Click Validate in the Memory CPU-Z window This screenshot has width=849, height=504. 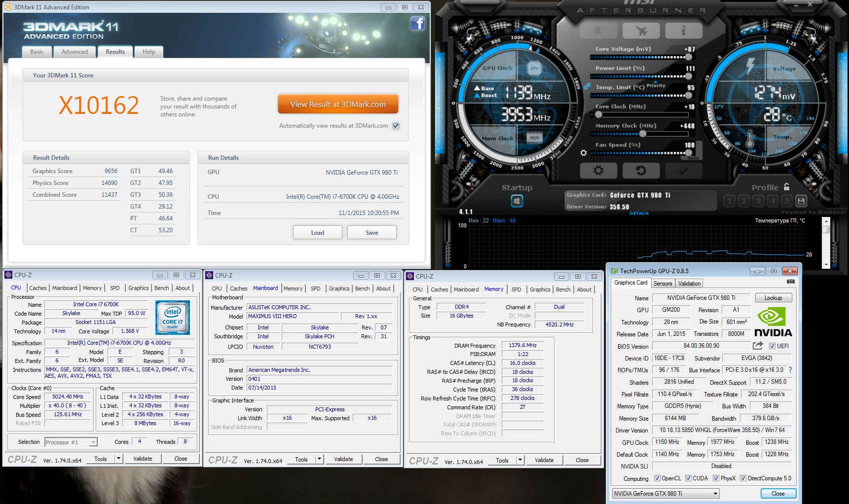point(544,460)
